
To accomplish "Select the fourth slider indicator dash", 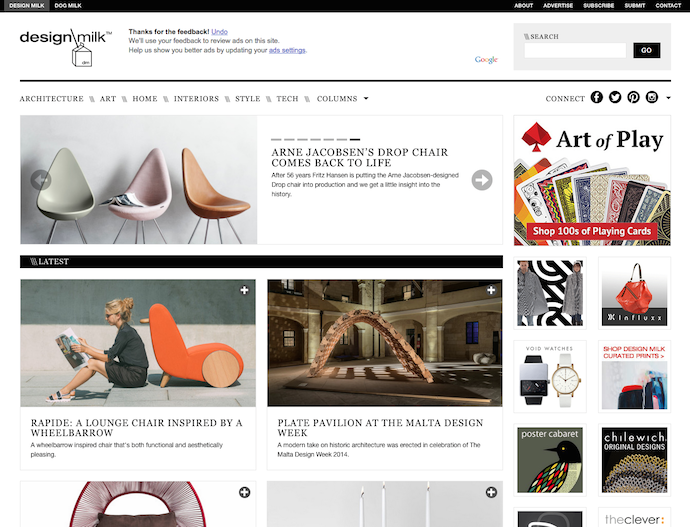I will 315,139.
